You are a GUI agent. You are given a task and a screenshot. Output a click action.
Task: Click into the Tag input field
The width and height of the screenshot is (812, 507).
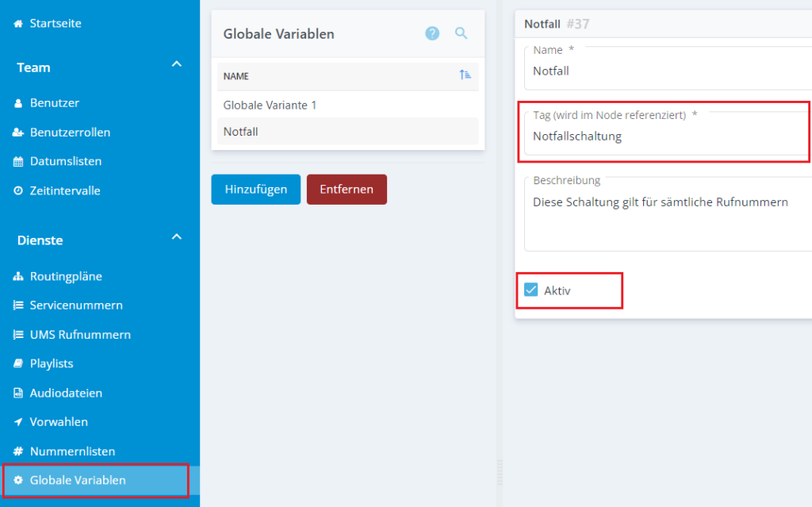pos(666,136)
